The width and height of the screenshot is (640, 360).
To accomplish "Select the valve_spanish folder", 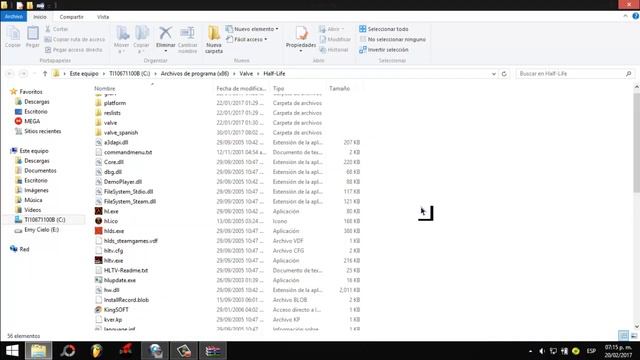I will [121, 133].
